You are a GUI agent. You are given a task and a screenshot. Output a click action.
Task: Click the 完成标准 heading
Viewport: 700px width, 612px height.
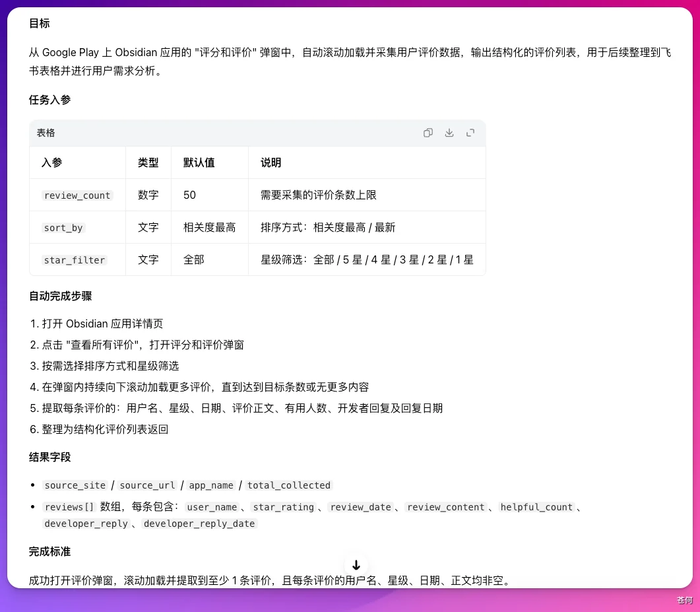click(50, 552)
